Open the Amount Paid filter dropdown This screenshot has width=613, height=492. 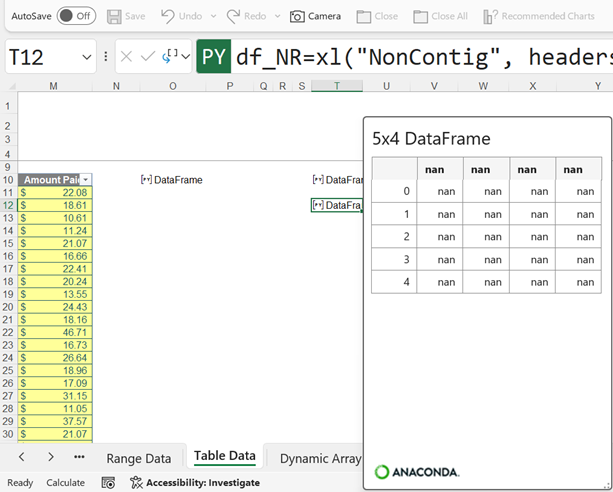pyautogui.click(x=85, y=180)
